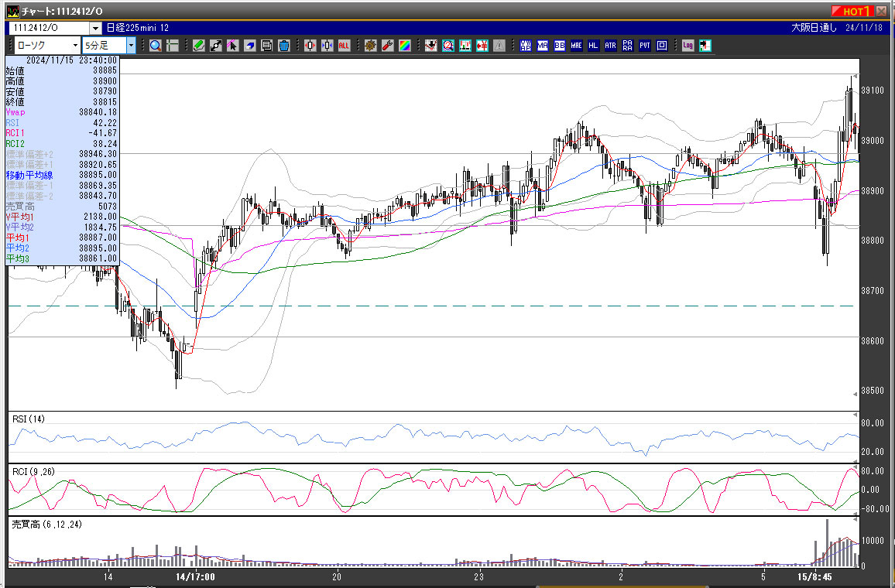Open the gear-like chart settings icon
Image resolution: width=895 pixels, height=588 pixels.
click(x=370, y=46)
